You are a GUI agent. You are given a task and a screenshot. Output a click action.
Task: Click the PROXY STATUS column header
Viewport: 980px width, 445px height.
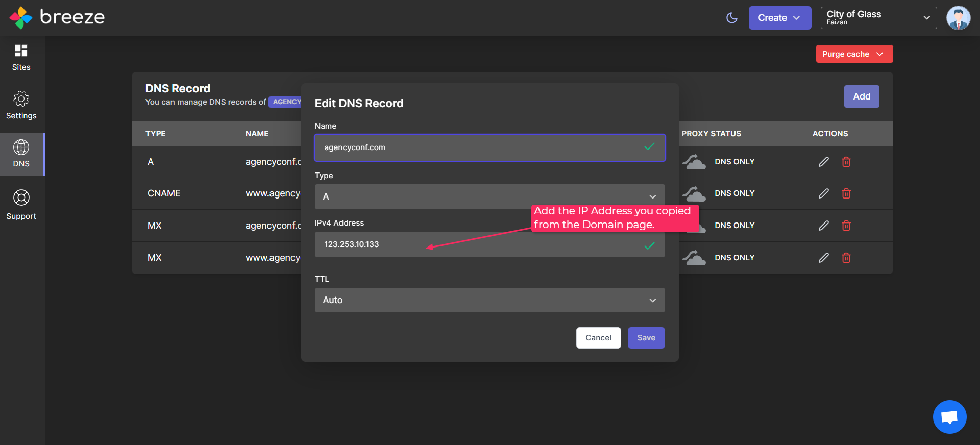[711, 134]
